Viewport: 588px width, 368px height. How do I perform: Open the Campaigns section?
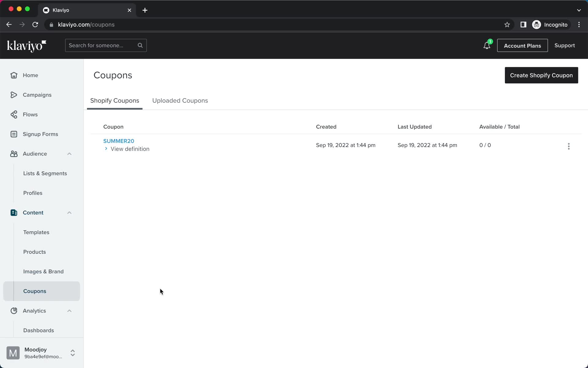tap(37, 94)
